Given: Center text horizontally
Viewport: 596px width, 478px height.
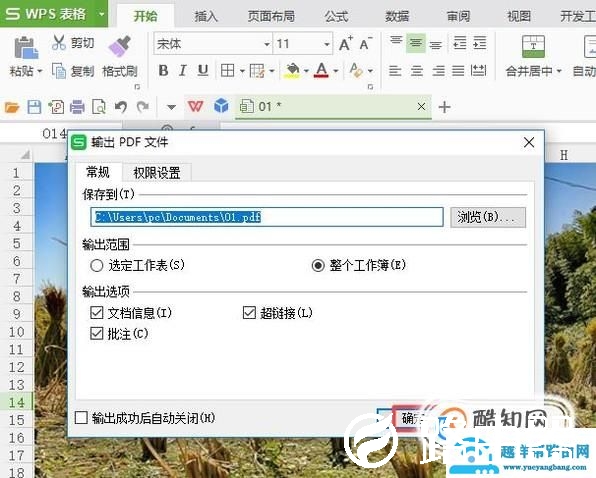Looking at the screenshot, I should (417, 71).
